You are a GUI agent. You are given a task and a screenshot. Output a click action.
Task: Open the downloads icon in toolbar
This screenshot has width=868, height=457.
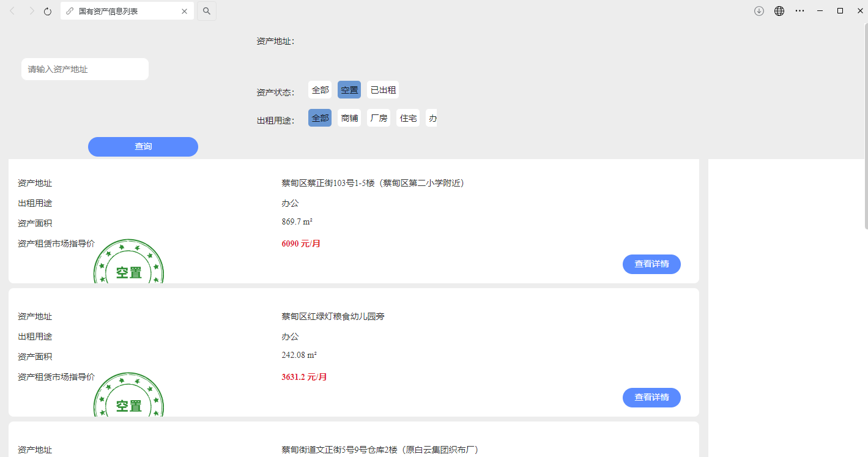coord(759,11)
